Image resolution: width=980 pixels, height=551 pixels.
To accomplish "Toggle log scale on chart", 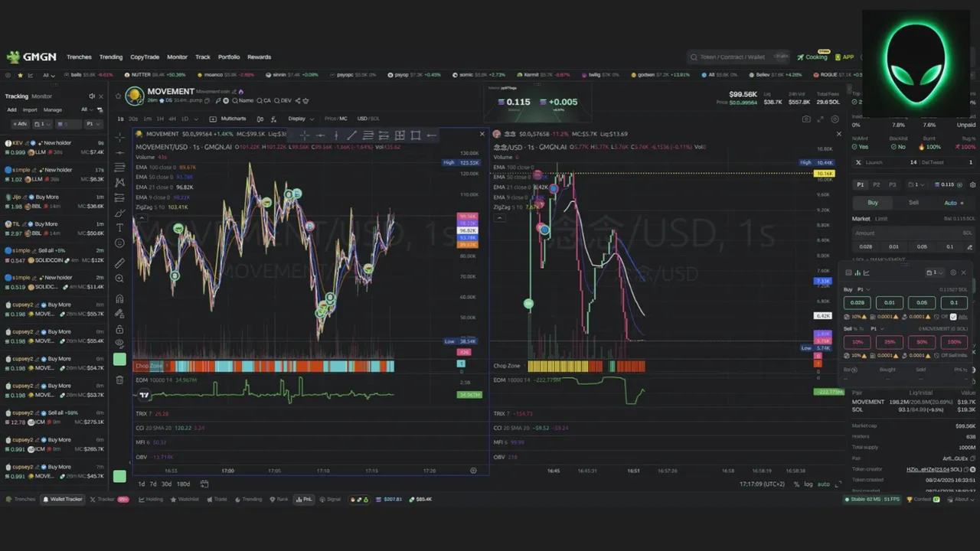I will coord(808,484).
